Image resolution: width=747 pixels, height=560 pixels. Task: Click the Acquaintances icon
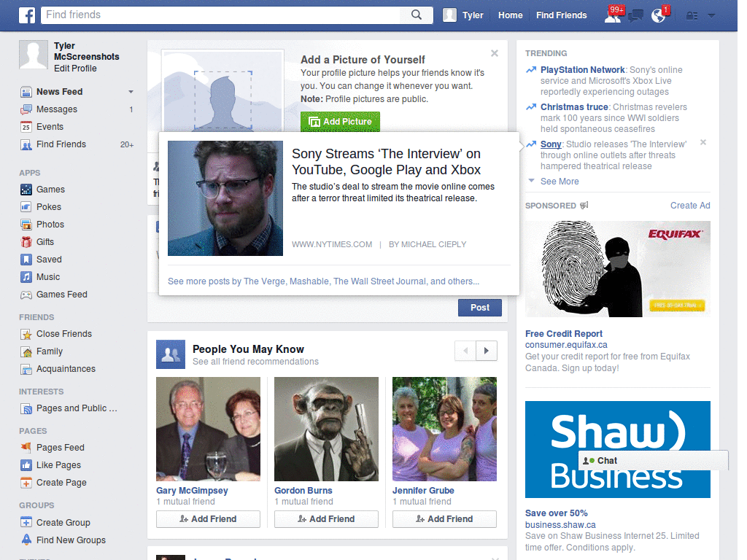(26, 370)
